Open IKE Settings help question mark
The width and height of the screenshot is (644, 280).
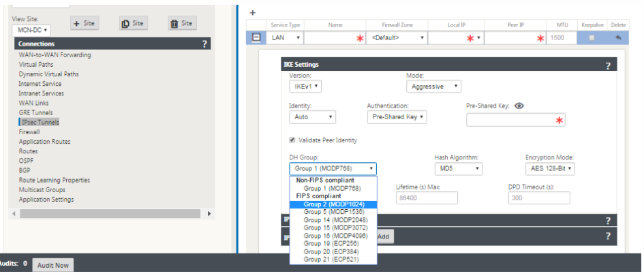[x=607, y=65]
